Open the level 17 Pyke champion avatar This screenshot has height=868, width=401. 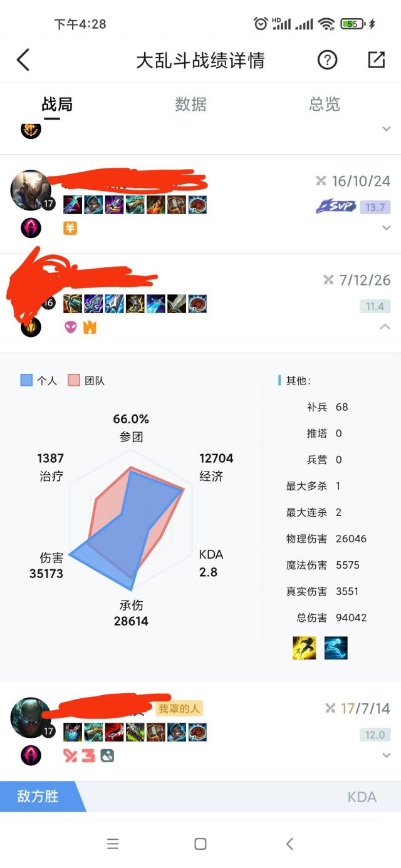coord(31,718)
